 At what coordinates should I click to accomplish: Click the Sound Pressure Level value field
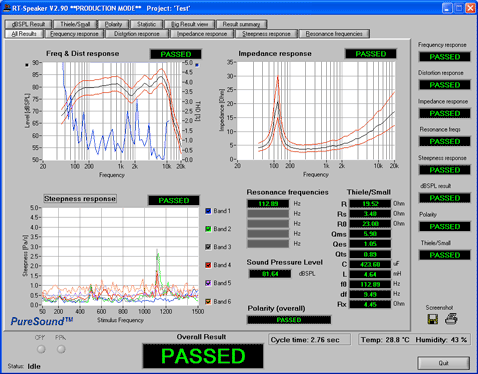click(270, 274)
